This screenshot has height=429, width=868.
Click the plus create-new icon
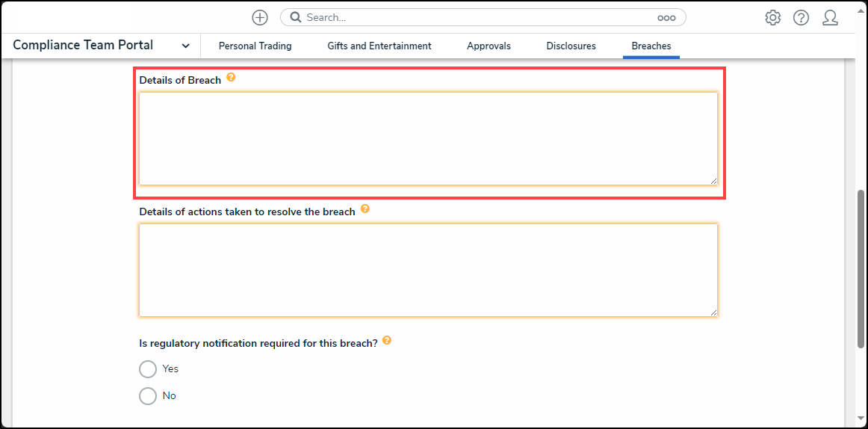coord(259,18)
